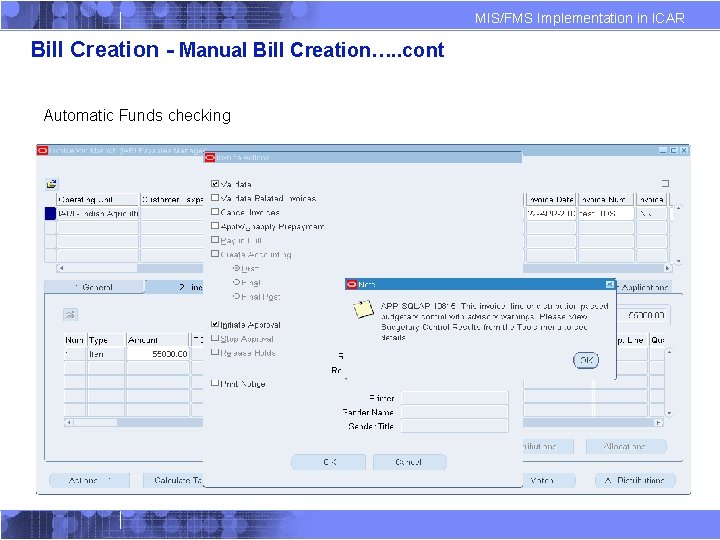Click the line amount 55000.00 cell

(158, 354)
